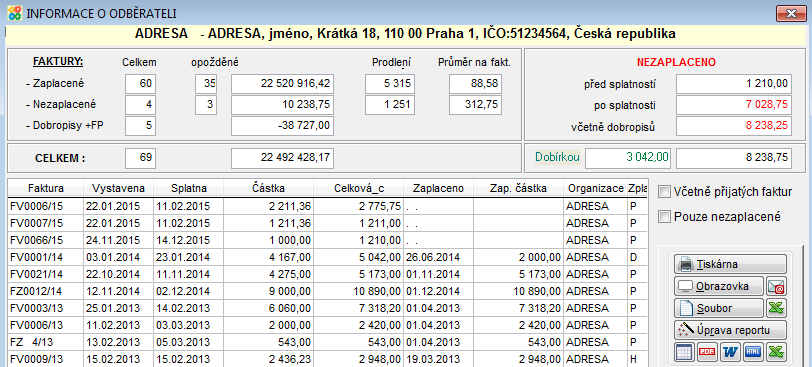Enable 'Včetně přijatých faktur' checkbox
This screenshot has height=367, width=812.
coord(664,192)
